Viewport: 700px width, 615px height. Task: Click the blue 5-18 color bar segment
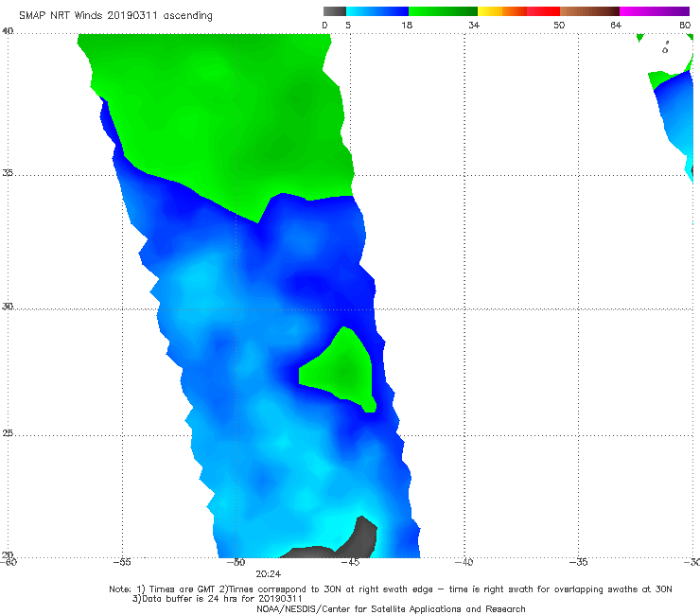[377, 11]
